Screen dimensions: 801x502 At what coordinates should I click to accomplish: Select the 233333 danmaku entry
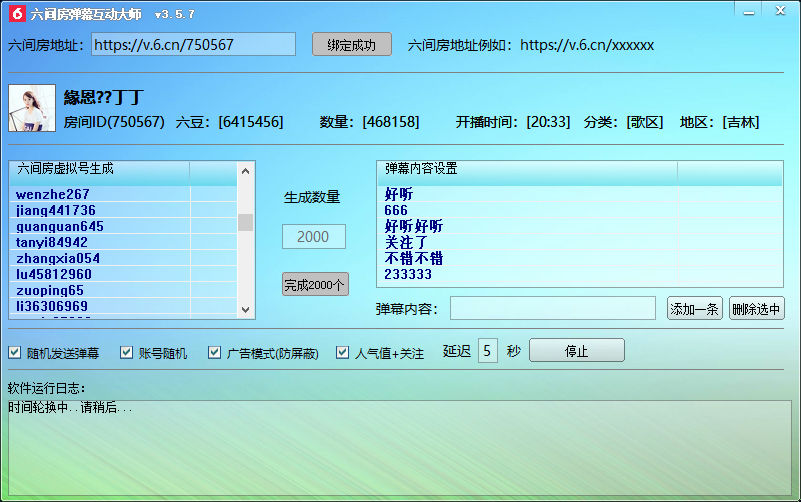(580, 274)
